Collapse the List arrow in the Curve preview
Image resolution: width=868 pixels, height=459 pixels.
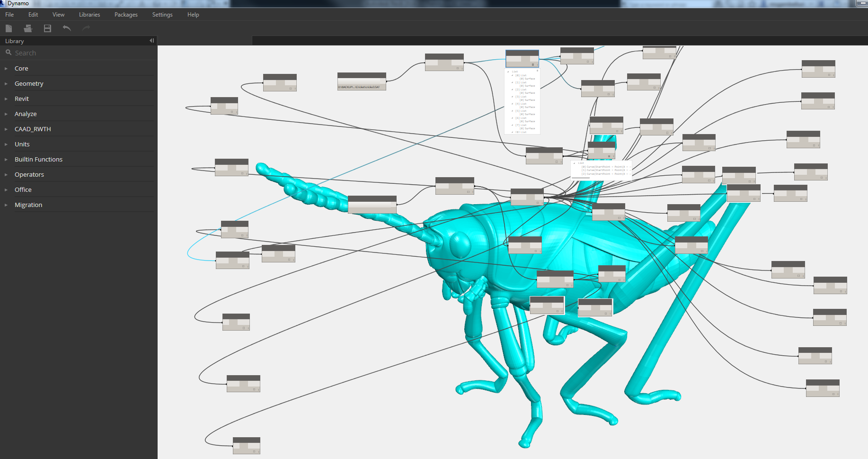[x=574, y=163]
